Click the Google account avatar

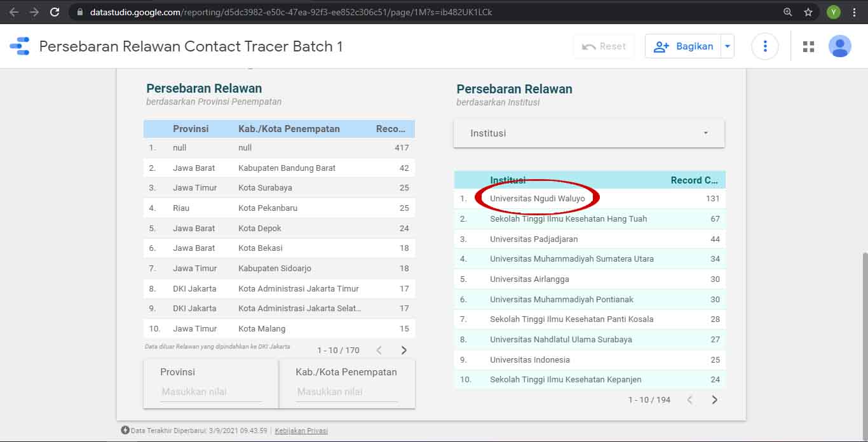point(839,46)
